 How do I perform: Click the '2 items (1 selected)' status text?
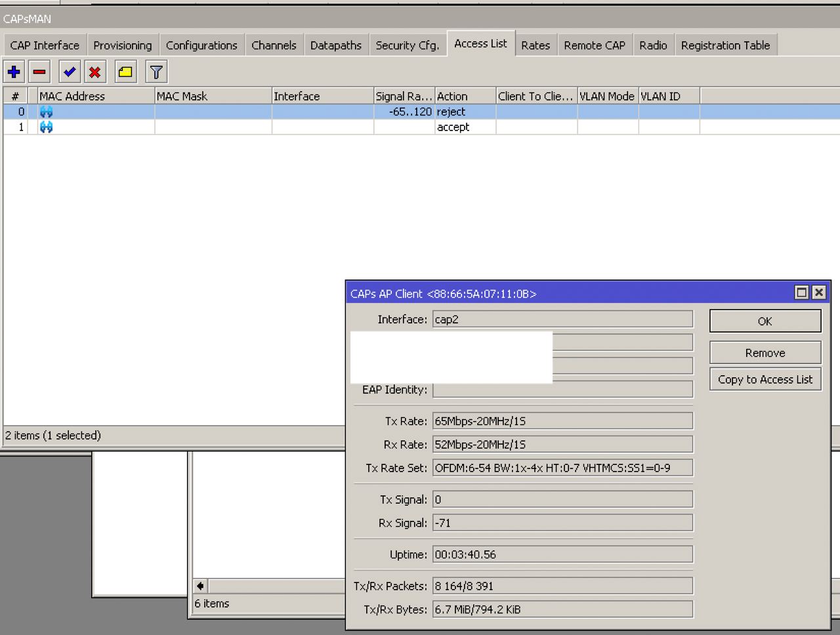tap(53, 436)
